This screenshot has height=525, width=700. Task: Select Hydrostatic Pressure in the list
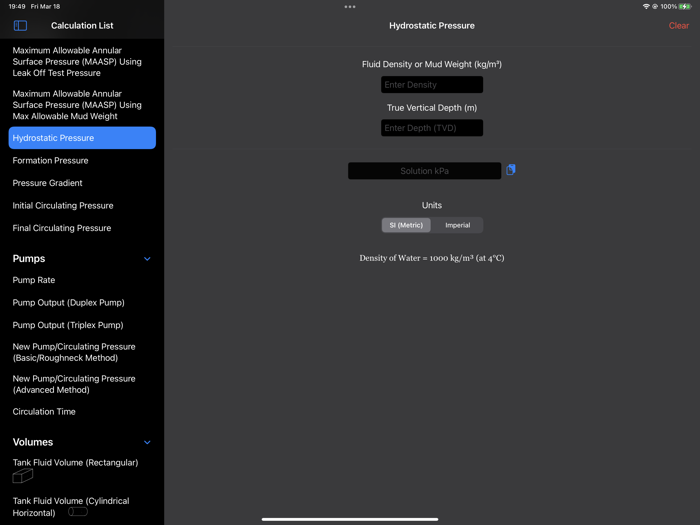coord(82,138)
